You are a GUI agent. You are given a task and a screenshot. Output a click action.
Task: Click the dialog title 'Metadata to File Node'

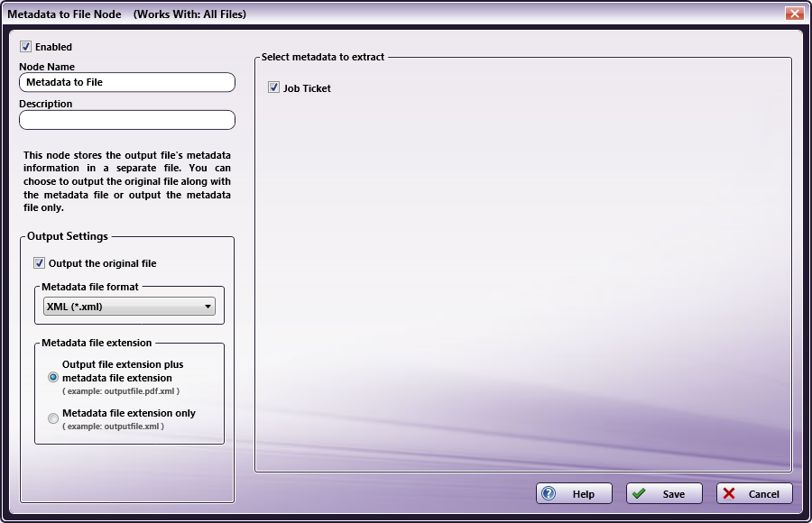click(x=64, y=14)
